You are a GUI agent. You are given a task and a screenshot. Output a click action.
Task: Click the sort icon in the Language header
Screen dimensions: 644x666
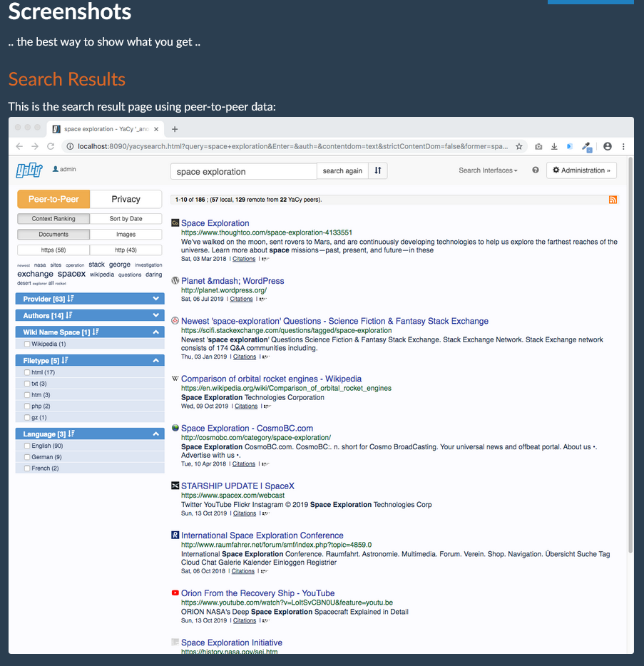tap(71, 434)
